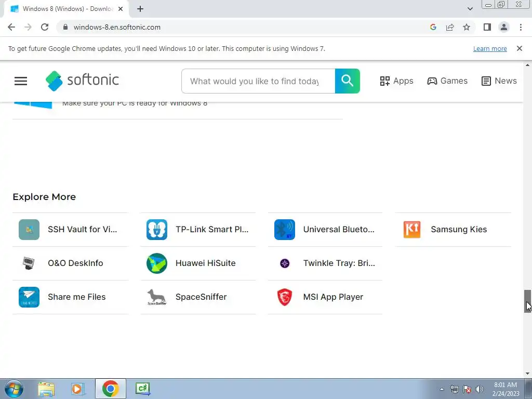Click the Chrome taskbar icon
The image size is (532, 399).
tap(110, 389)
